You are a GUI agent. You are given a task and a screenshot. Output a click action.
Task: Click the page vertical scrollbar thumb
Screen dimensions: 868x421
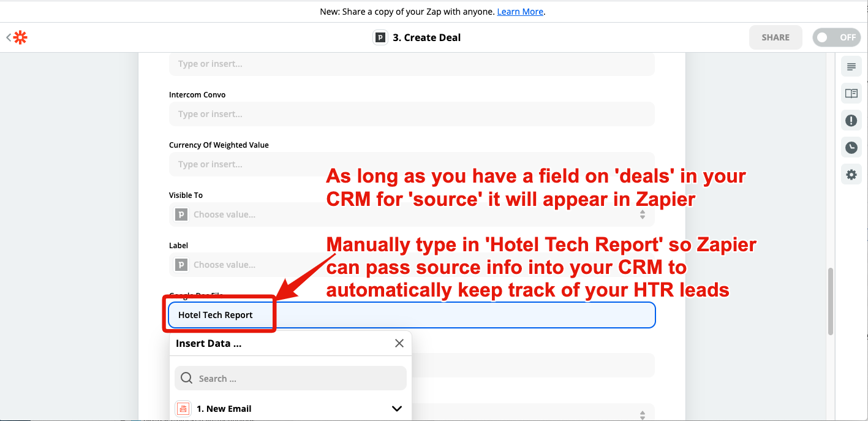coord(831,301)
